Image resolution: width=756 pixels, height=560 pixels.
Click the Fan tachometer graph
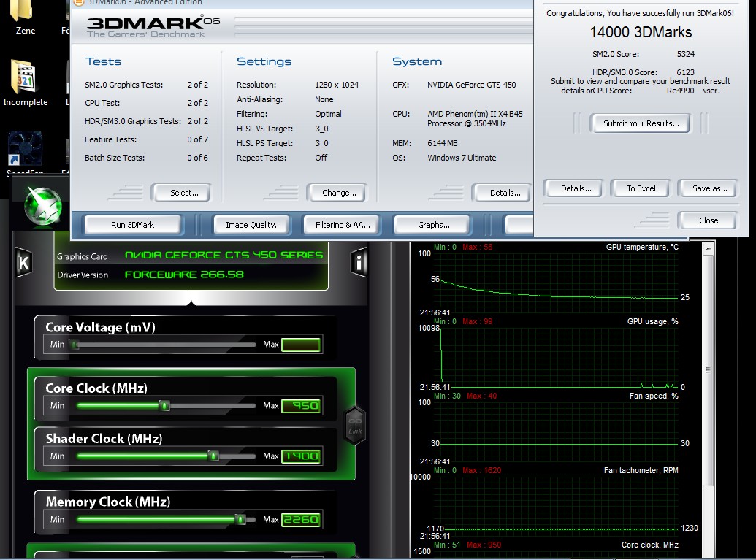[555, 505]
